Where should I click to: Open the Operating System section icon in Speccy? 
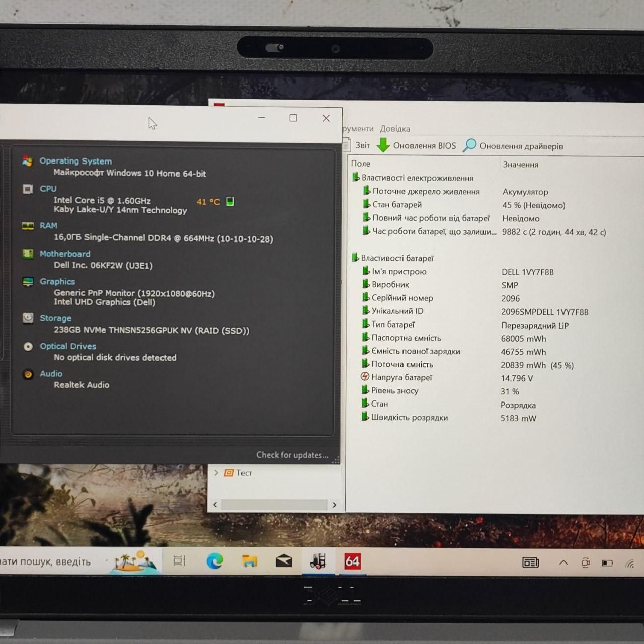tap(27, 160)
